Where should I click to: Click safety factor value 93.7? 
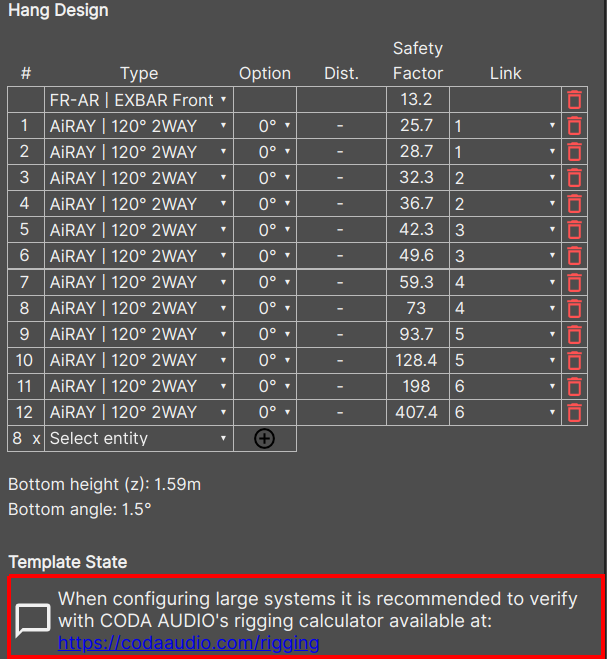(416, 335)
